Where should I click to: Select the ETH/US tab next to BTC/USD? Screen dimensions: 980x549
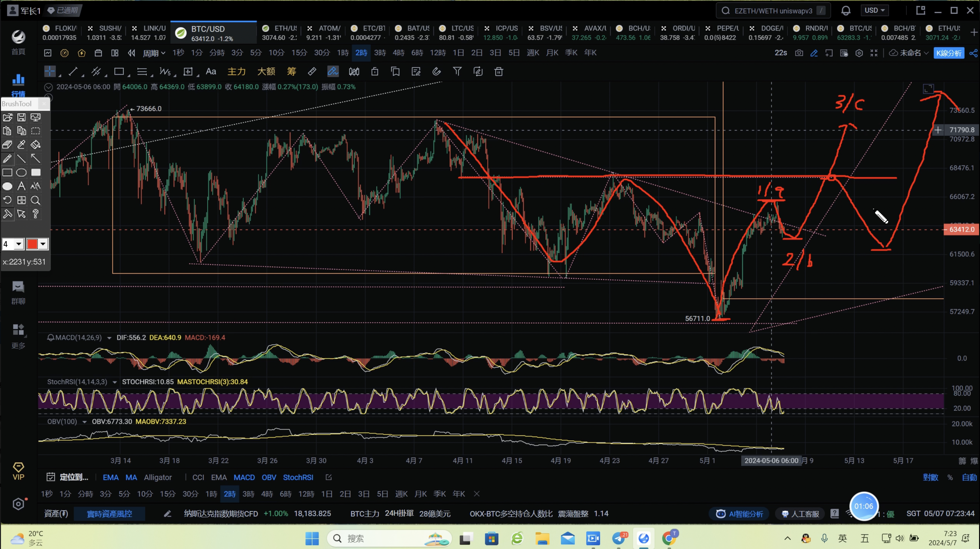[x=280, y=33]
